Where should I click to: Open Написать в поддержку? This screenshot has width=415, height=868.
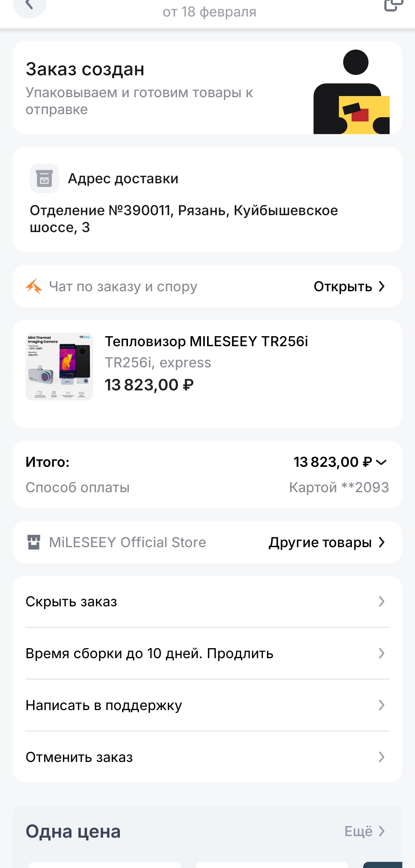click(x=104, y=705)
